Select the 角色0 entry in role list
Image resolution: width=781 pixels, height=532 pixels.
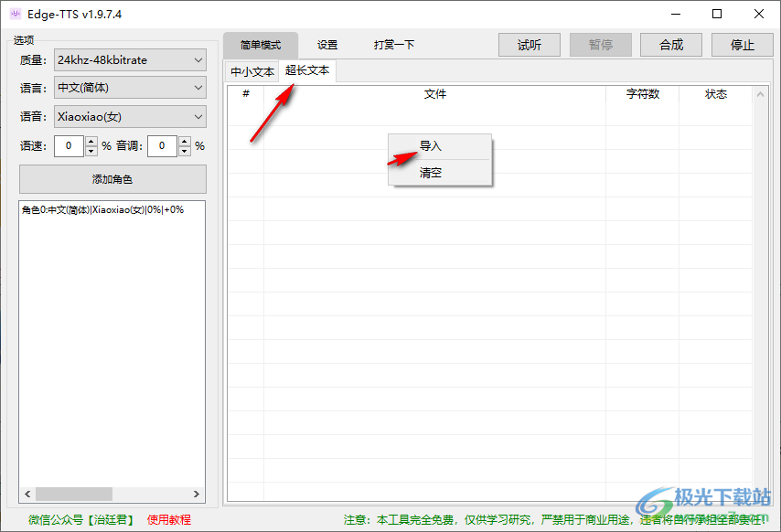coord(102,210)
